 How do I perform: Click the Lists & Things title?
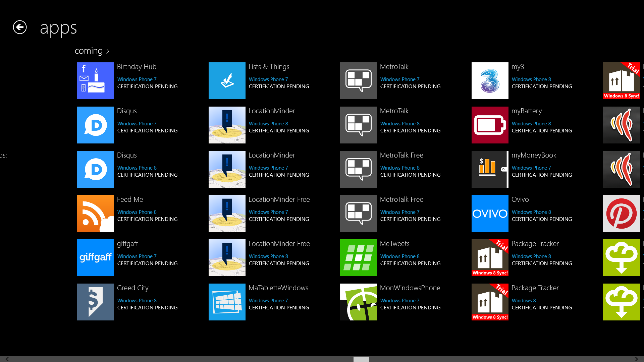click(x=269, y=67)
